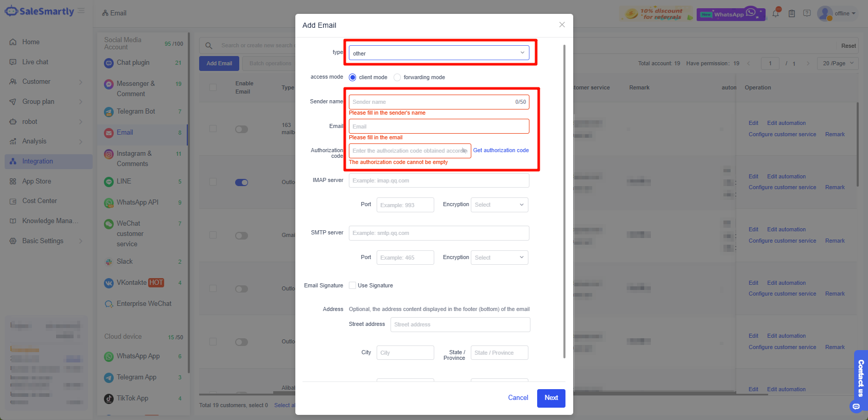Click the Telegram App device icon
The image size is (868, 420).
click(109, 377)
